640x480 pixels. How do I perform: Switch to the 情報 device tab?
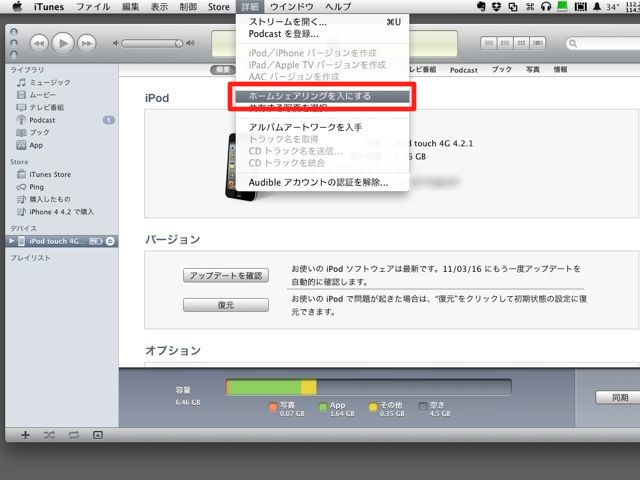tap(560, 69)
